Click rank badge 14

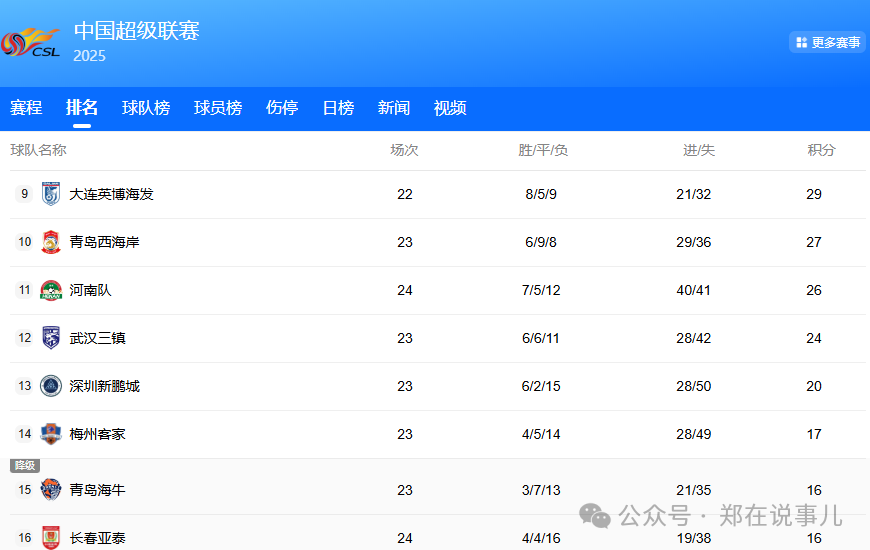(x=24, y=434)
